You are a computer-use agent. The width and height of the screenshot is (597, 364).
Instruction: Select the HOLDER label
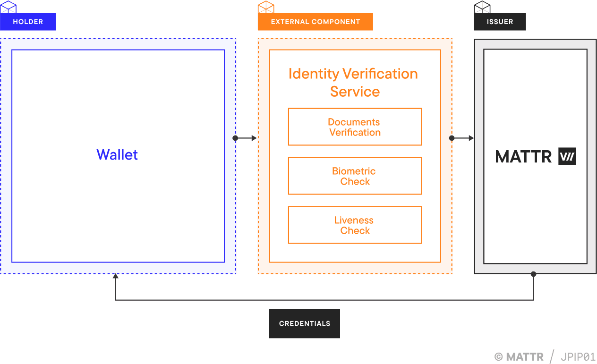click(x=28, y=22)
